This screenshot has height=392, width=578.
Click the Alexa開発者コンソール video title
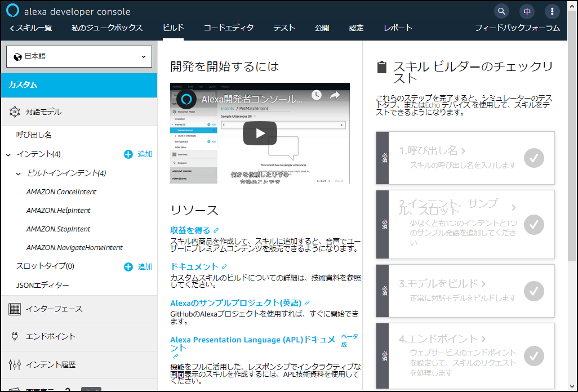pyautogui.click(x=252, y=99)
